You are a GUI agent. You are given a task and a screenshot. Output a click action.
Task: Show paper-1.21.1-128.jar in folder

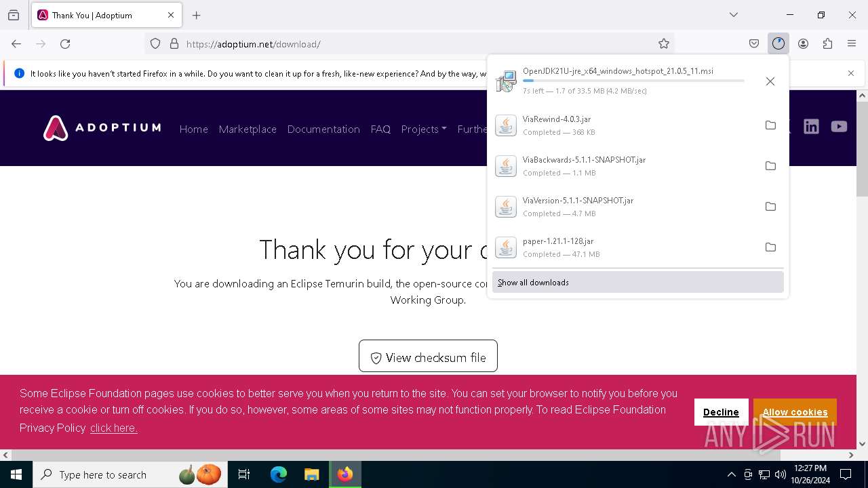coord(770,247)
